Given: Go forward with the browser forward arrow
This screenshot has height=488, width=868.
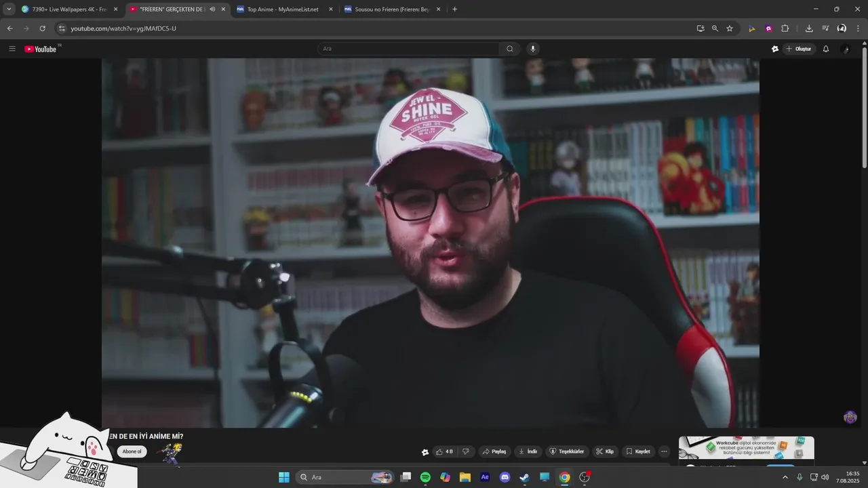Looking at the screenshot, I should coord(26,28).
